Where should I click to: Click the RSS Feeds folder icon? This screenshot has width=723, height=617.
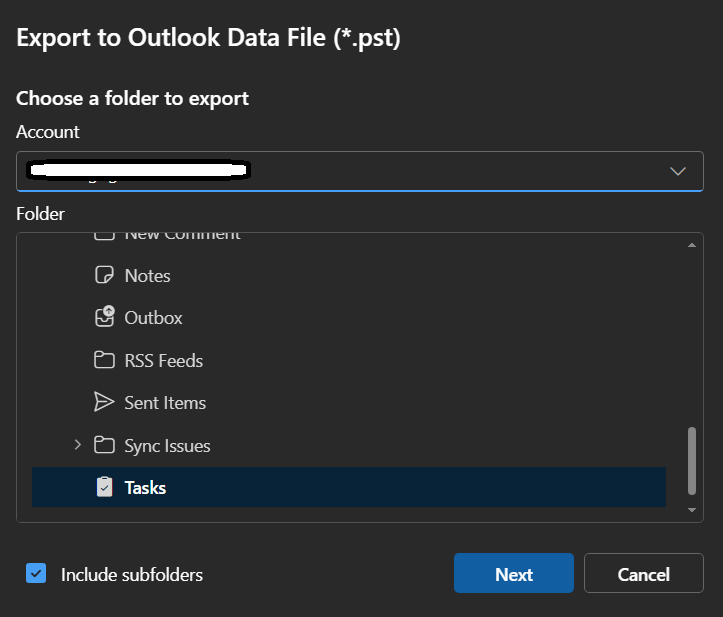click(104, 360)
